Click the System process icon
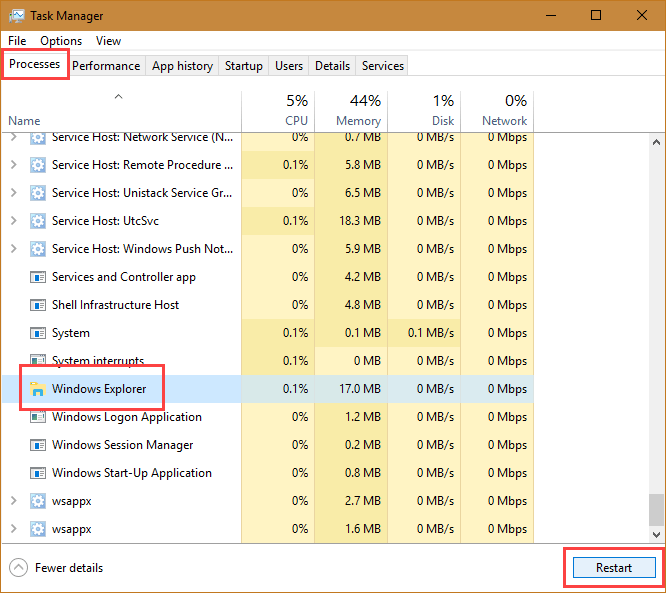 coord(38,333)
